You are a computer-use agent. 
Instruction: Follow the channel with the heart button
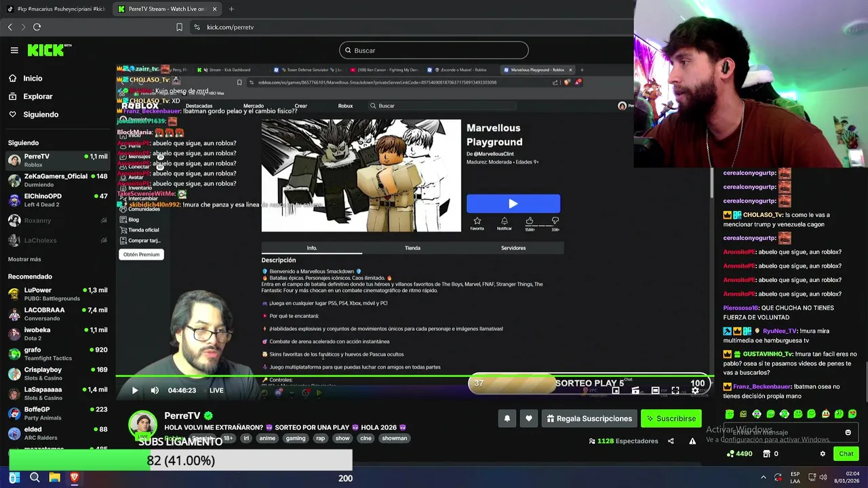(529, 419)
